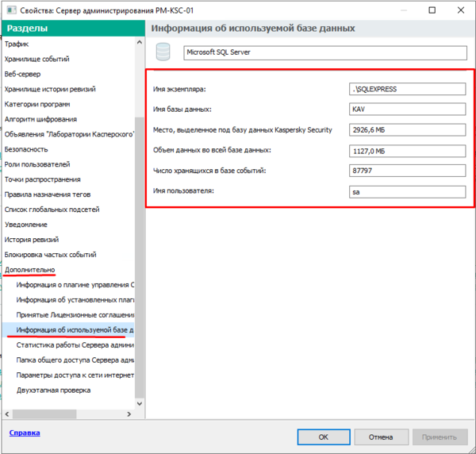The height and width of the screenshot is (454, 476).
Task: Click the Имя пользователя field sa
Action: tap(408, 192)
